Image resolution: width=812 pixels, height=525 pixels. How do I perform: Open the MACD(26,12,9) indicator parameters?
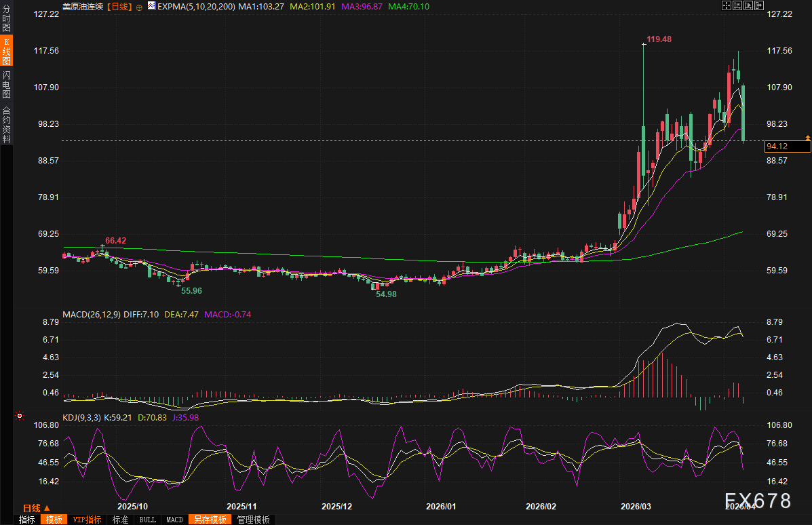(x=90, y=315)
